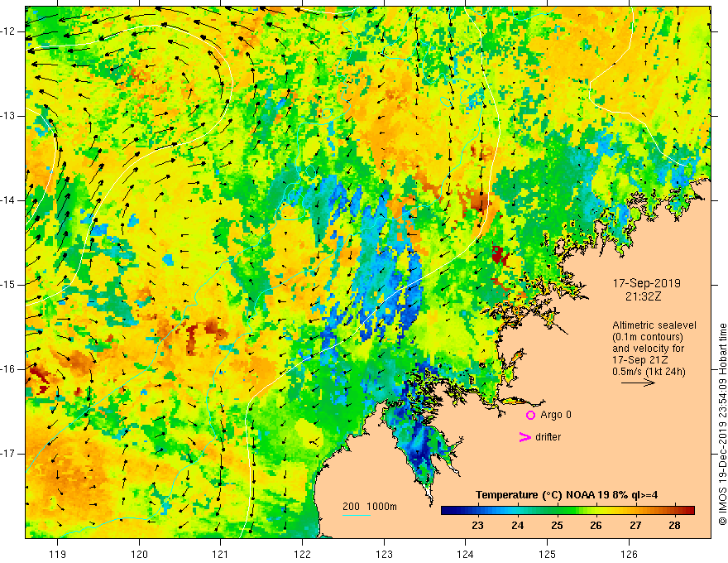Click longitude axis label 125

548,554
